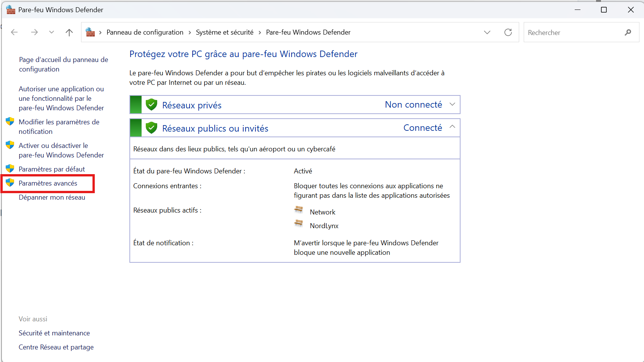Viewport: 644px width, 362px height.
Task: Open Activer ou désactiver le pare-feu
Action: [61, 150]
